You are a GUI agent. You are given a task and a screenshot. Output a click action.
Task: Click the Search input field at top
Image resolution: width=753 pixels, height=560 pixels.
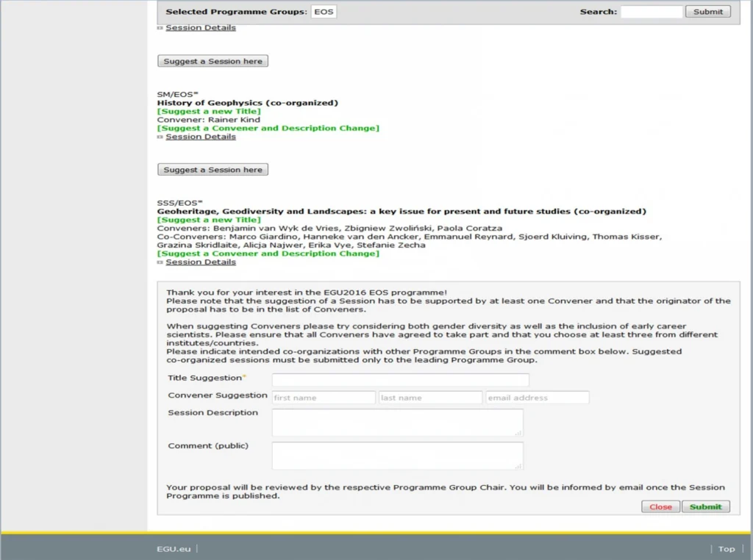click(x=652, y=12)
